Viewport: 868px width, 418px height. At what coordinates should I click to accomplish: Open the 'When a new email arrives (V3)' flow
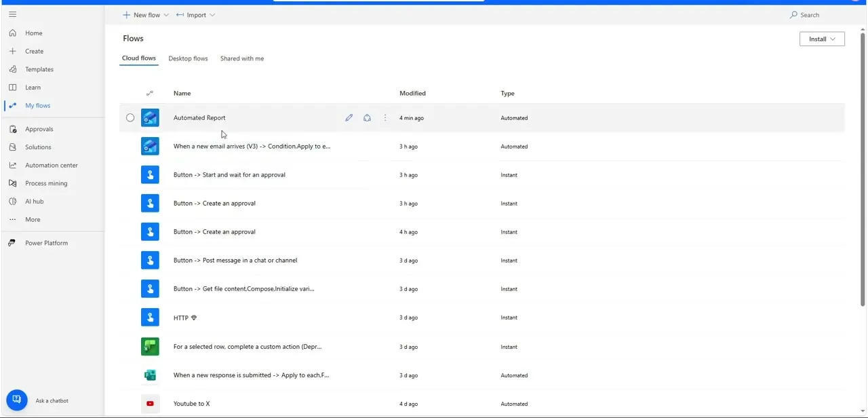pos(252,146)
